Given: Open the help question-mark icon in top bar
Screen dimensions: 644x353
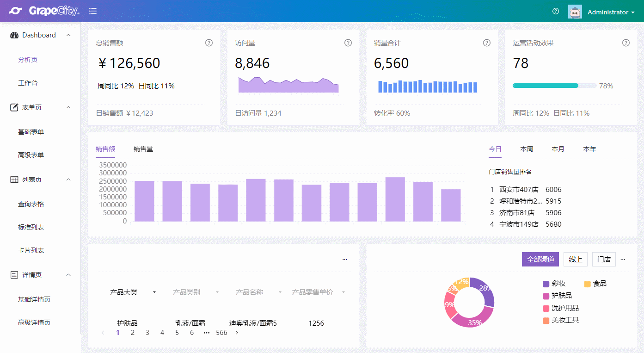Looking at the screenshot, I should click(x=555, y=11).
